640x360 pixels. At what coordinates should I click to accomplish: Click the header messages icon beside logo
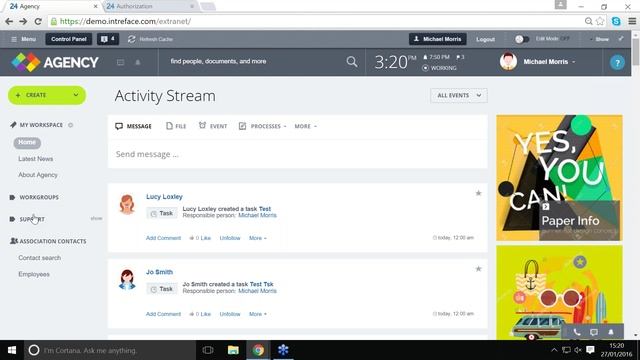point(120,62)
